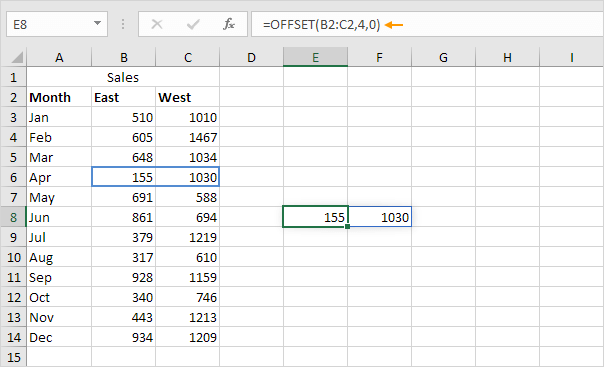This screenshot has height=367, width=604.
Task: Click cell with value 379
Action: (x=124, y=237)
